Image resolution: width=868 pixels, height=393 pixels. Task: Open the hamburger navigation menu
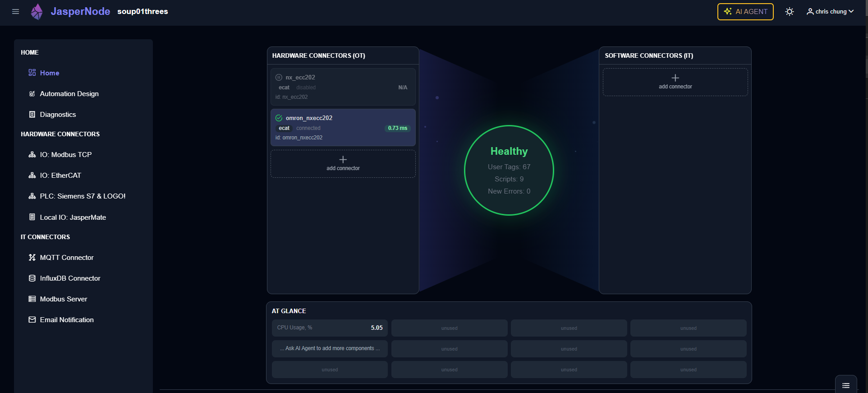[x=15, y=12]
